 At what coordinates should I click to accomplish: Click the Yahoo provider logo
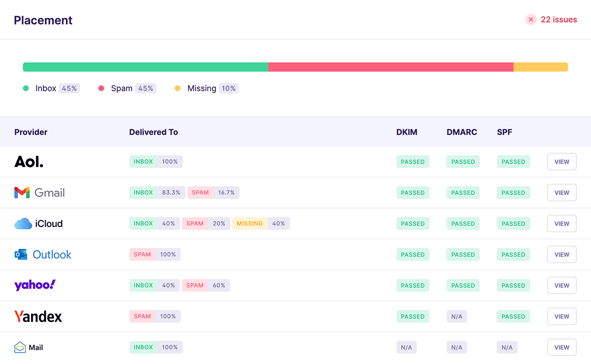35,285
